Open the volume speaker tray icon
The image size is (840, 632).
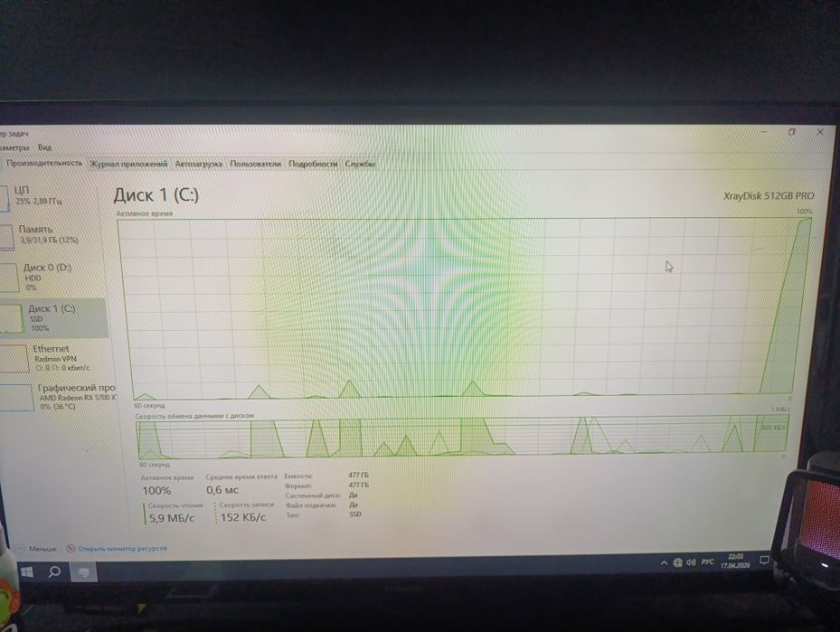(x=691, y=561)
